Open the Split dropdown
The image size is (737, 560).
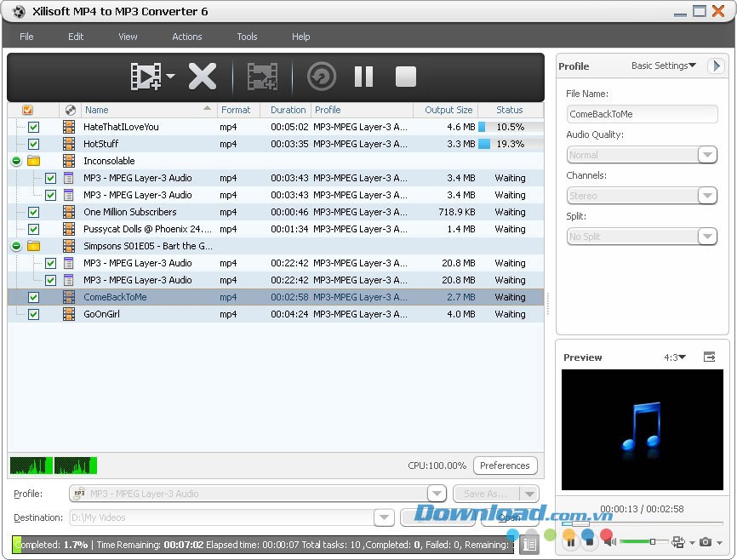(x=708, y=236)
